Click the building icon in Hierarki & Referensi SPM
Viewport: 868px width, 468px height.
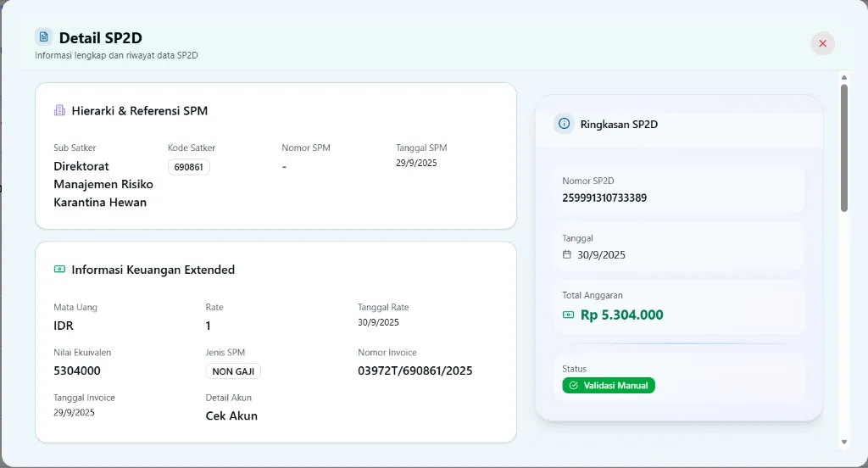click(x=59, y=110)
